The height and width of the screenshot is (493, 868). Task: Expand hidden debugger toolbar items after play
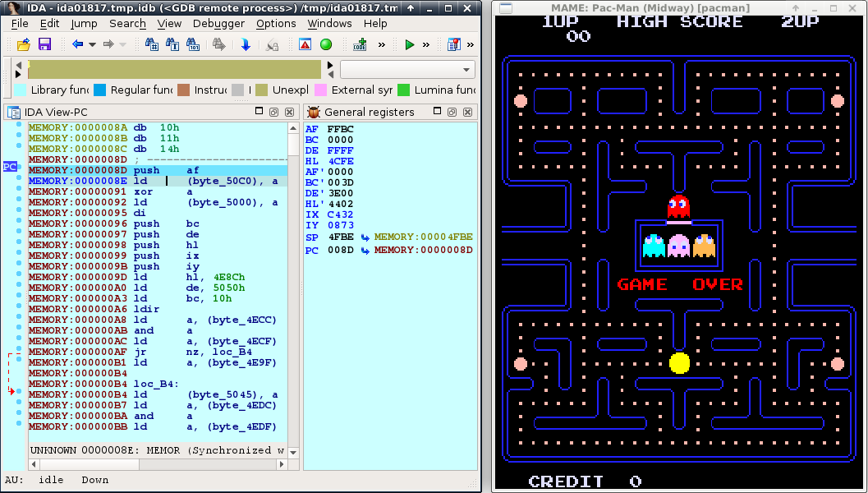[x=425, y=45]
